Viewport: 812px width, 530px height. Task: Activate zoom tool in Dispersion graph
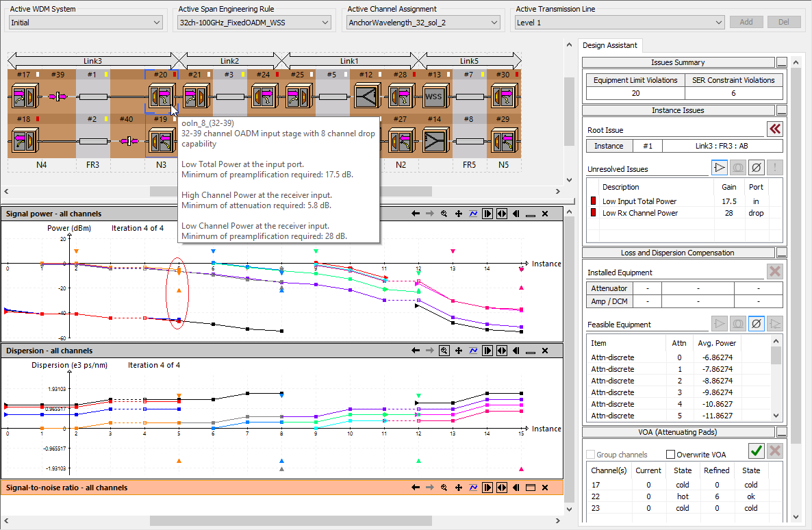click(444, 351)
